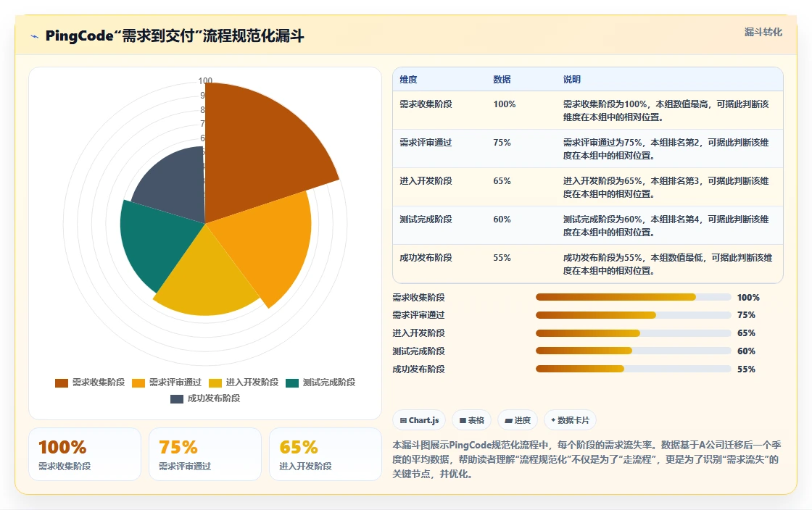Click the 漏斗转化 tag in the header
The height and width of the screenshot is (510, 812).
pyautogui.click(x=763, y=32)
